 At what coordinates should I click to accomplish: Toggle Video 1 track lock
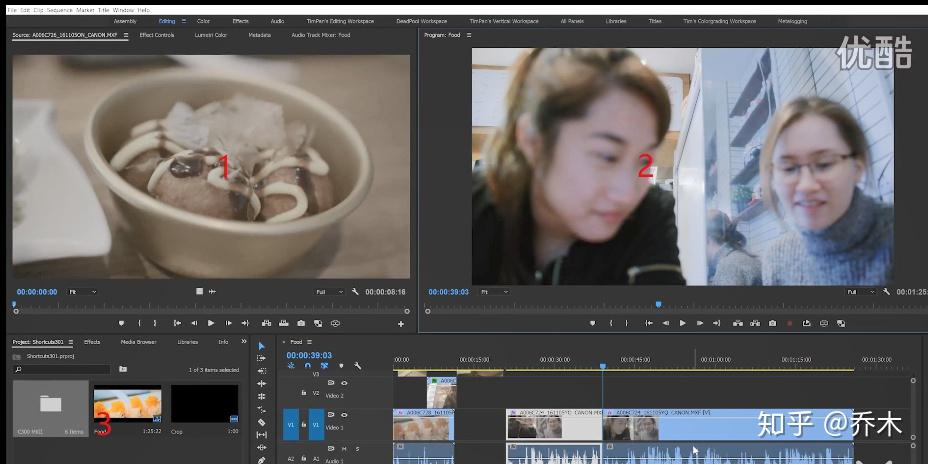[x=304, y=424]
